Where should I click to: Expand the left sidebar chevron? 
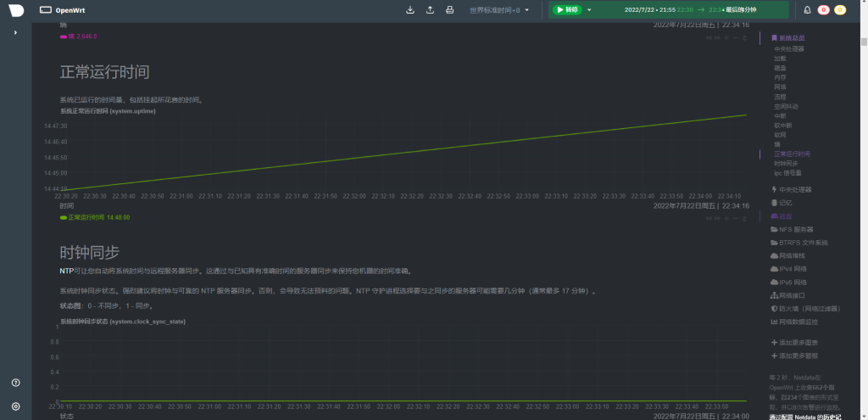coord(15,32)
